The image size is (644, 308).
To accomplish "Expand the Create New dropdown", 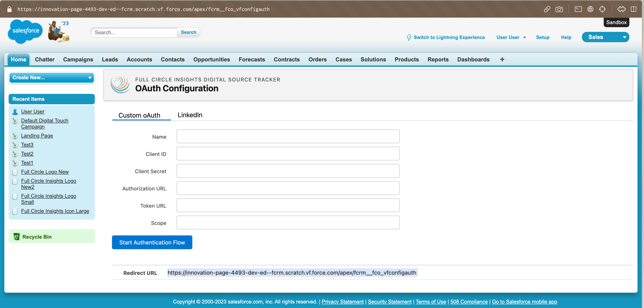I will pyautogui.click(x=51, y=78).
